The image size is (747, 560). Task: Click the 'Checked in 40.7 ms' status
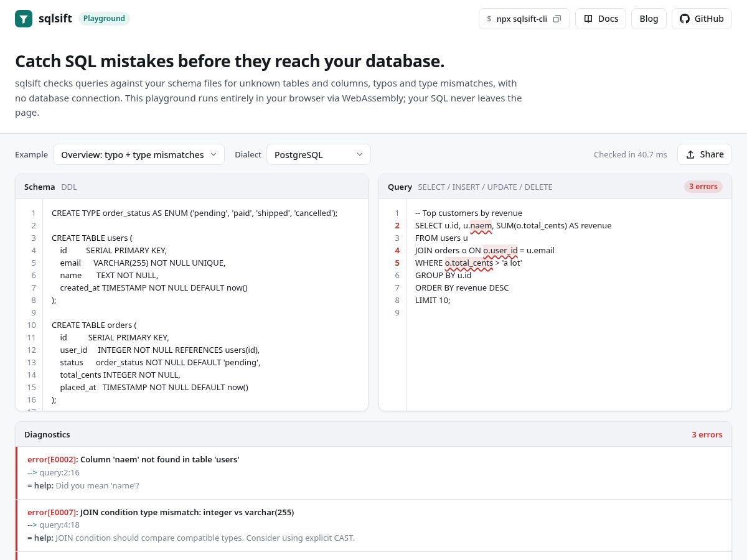coord(630,154)
